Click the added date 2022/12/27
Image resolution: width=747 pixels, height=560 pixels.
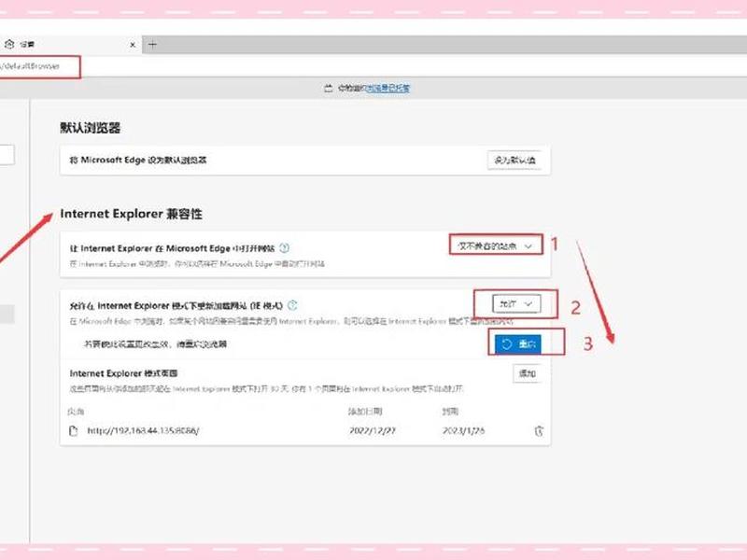click(x=372, y=431)
